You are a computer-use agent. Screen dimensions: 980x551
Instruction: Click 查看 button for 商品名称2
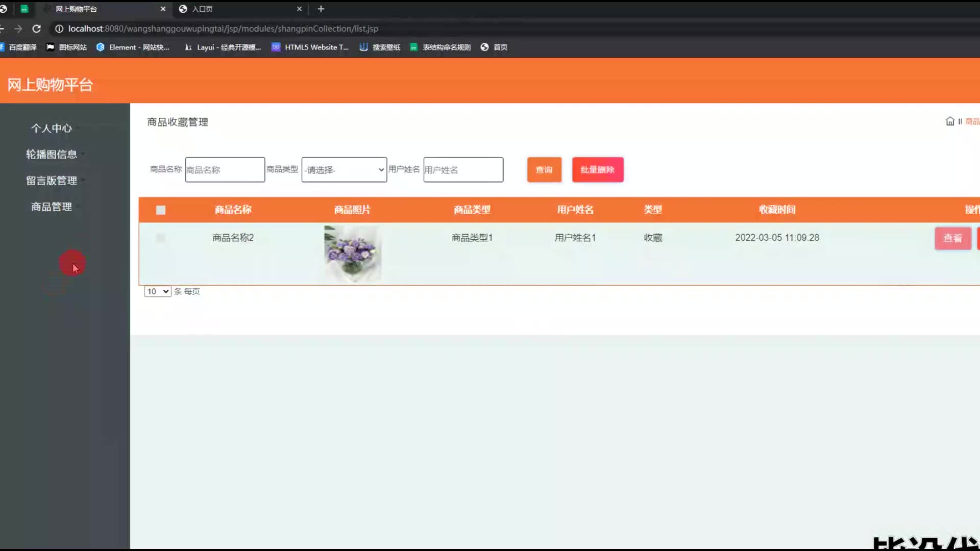(953, 238)
